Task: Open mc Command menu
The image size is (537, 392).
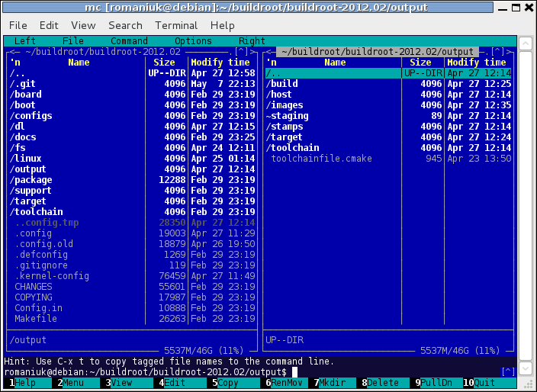Action: [129, 40]
